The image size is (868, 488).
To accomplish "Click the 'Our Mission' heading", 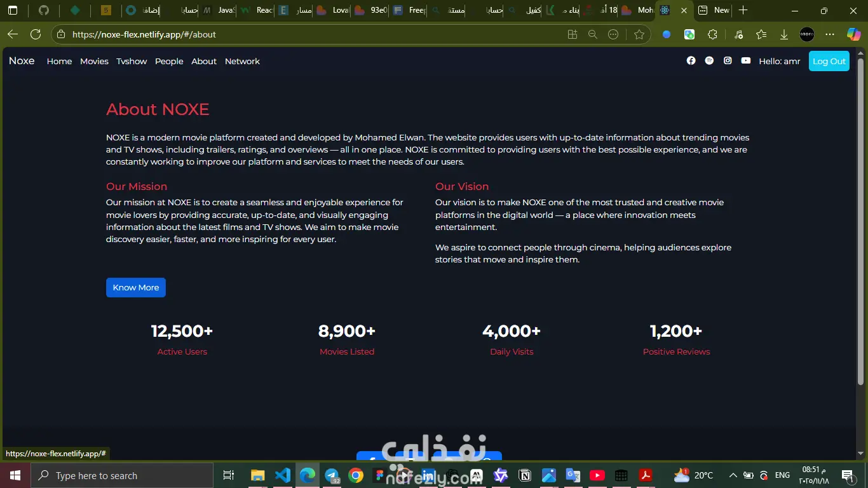I will [137, 186].
